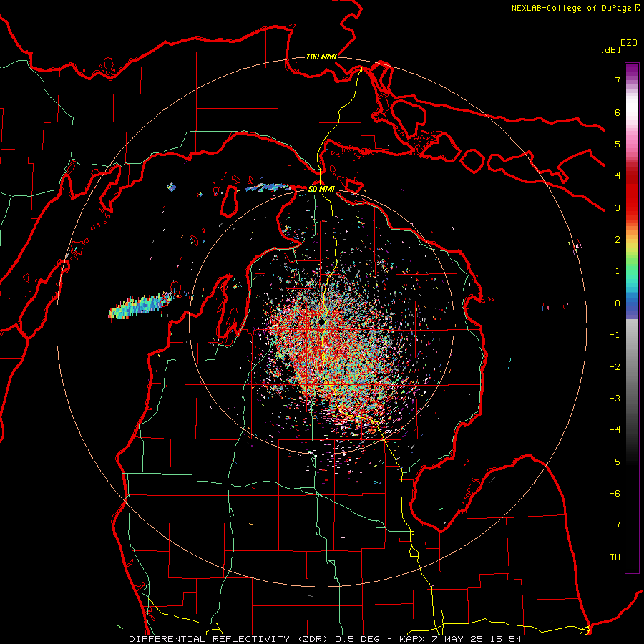Screen dimensions: 644x644
Task: Click the 3 value on color scale
Action: coord(618,208)
